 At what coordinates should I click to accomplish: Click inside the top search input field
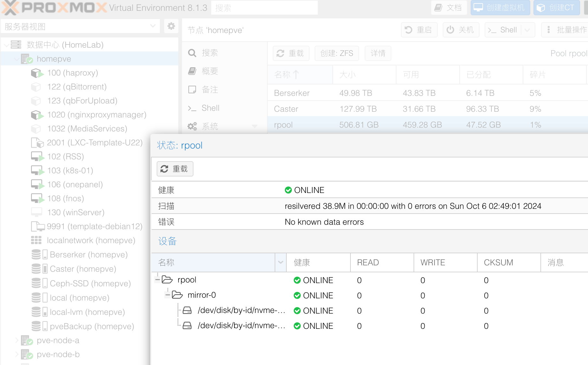click(x=265, y=8)
